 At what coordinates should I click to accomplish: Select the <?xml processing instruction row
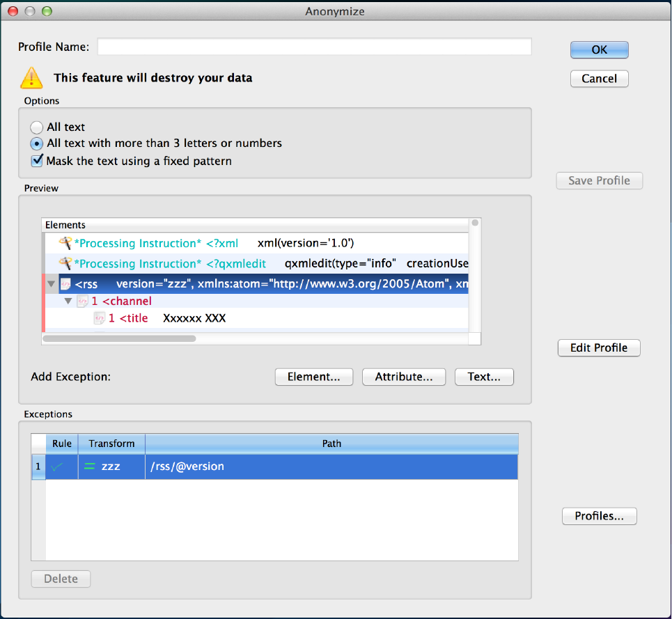point(257,243)
